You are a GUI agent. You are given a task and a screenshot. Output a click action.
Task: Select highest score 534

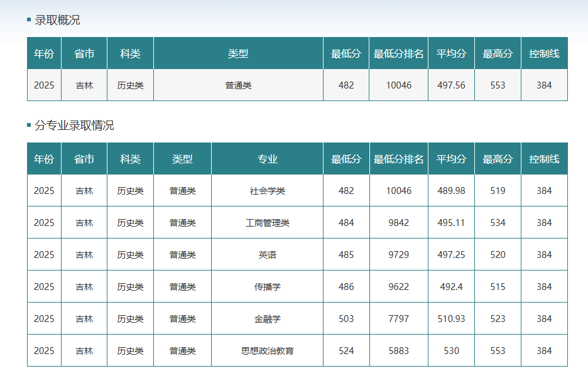(x=498, y=223)
